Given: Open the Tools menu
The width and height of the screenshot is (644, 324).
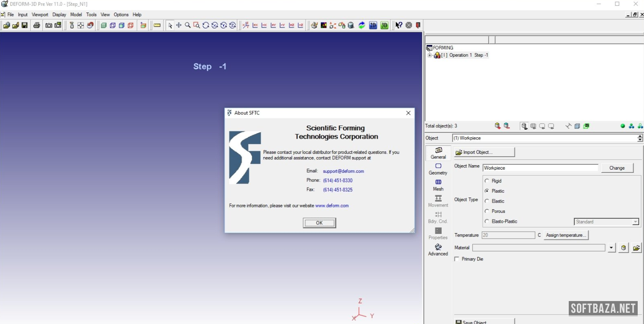Looking at the screenshot, I should (x=91, y=14).
